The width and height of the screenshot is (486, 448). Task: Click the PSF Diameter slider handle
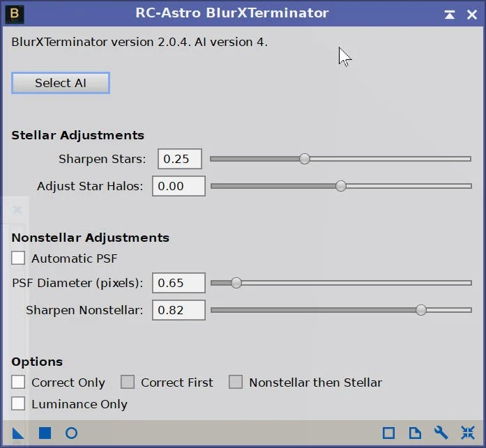click(236, 282)
